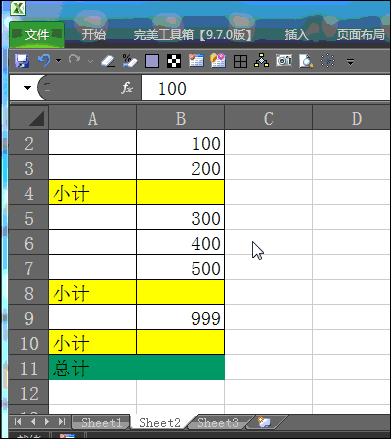Click the green 总计 cell
Screen dimensions: 391x439
(137, 367)
